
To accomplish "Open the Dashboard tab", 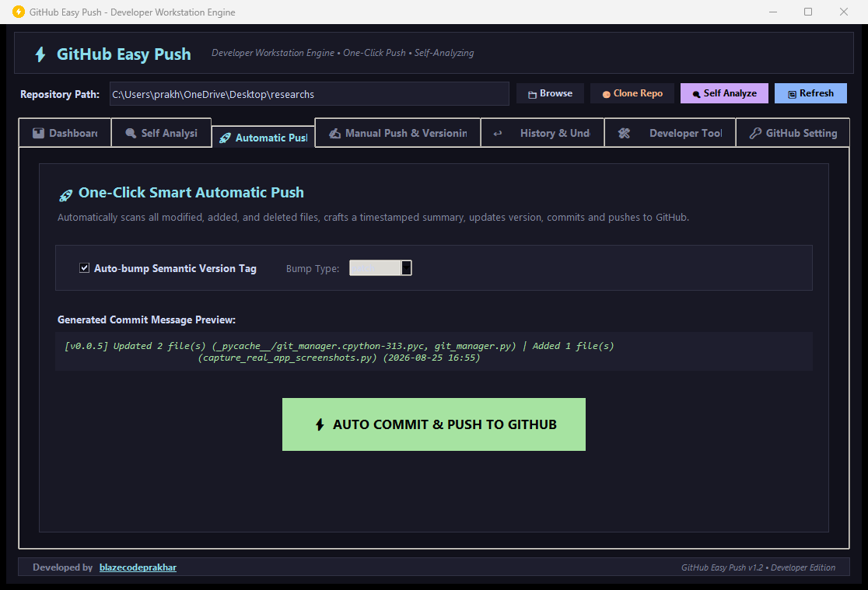I will click(x=65, y=133).
